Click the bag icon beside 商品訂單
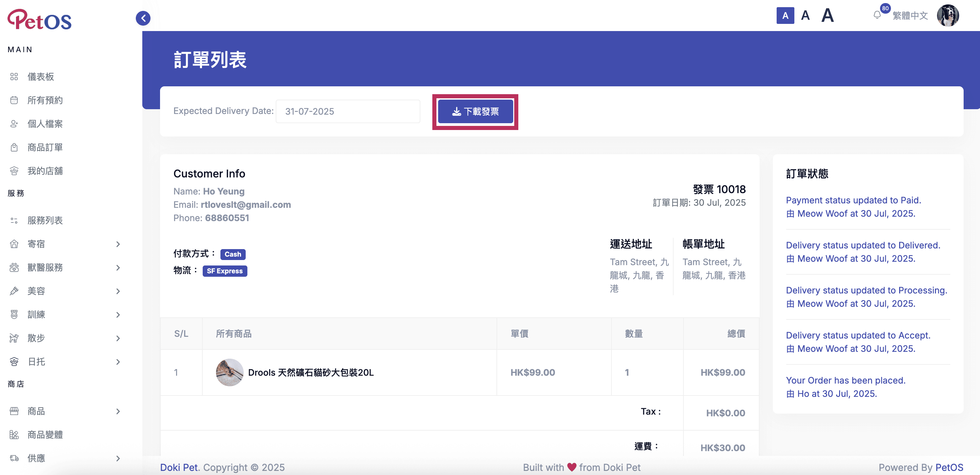Image resolution: width=980 pixels, height=475 pixels. 14,147
